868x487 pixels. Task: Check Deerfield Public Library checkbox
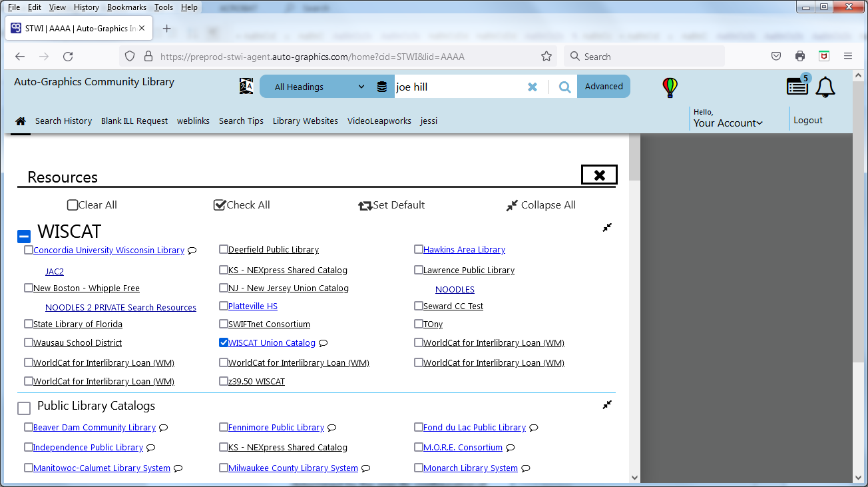click(224, 249)
